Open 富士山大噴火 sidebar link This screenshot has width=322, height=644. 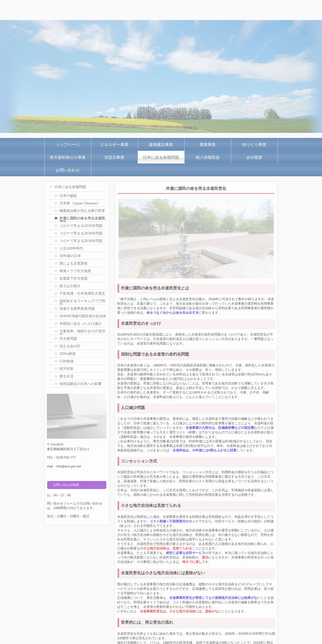coord(77,286)
